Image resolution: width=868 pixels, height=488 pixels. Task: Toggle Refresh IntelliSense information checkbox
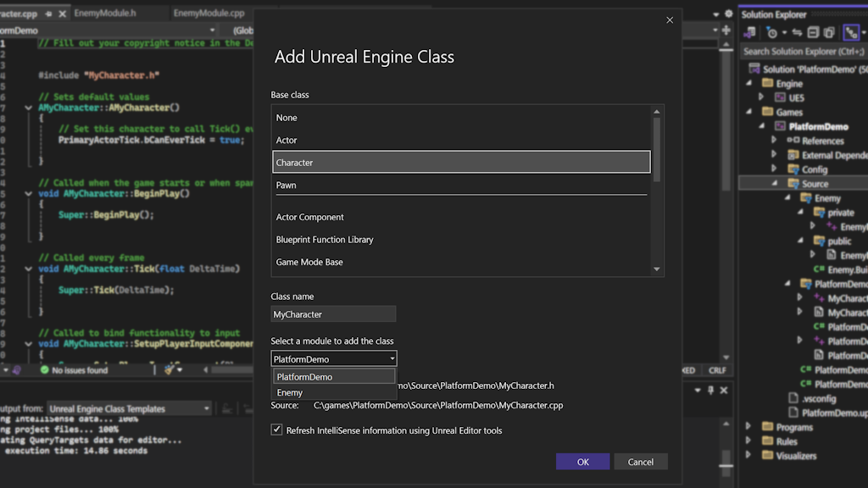coord(276,430)
